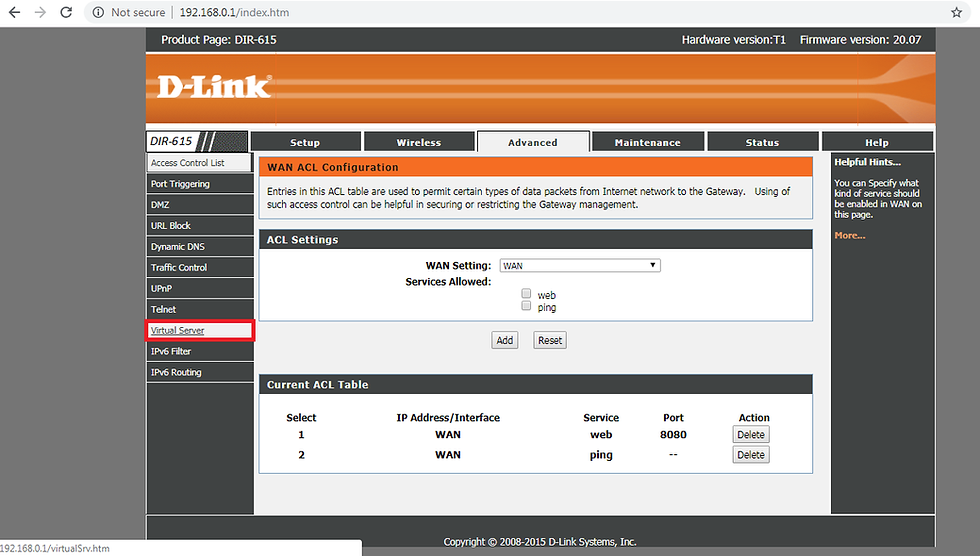This screenshot has height=556, width=980.
Task: Bookmark page with star icon
Action: [x=956, y=12]
